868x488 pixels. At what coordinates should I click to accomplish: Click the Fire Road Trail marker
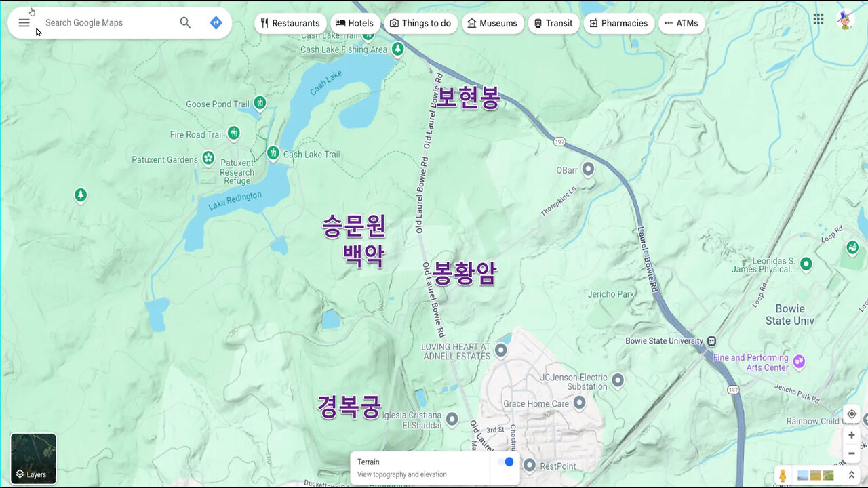point(234,133)
